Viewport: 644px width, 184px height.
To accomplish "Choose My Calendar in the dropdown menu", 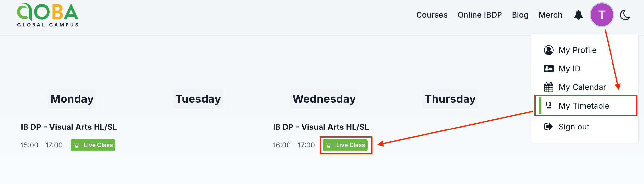I will [x=582, y=87].
